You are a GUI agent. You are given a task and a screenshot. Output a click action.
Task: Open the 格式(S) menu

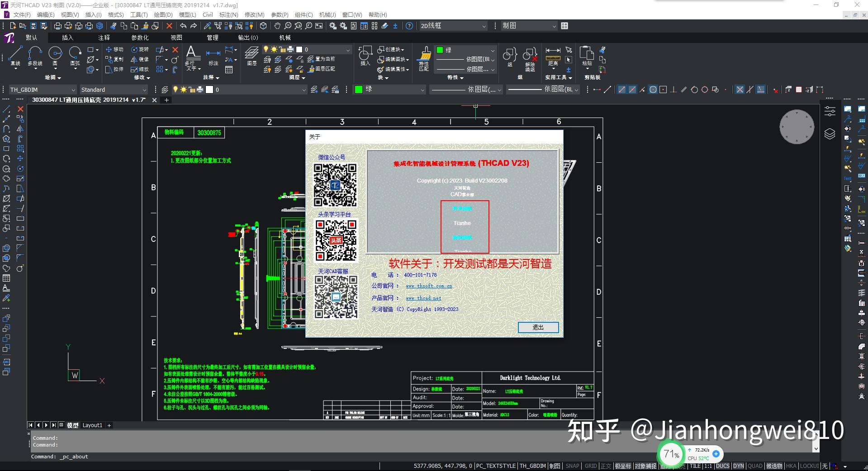(x=116, y=15)
